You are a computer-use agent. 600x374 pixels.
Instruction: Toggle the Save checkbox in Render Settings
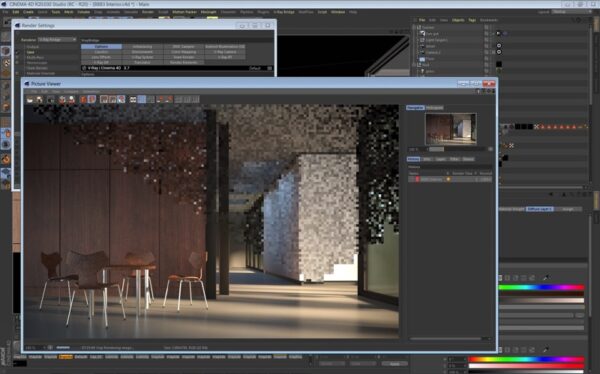point(18,52)
